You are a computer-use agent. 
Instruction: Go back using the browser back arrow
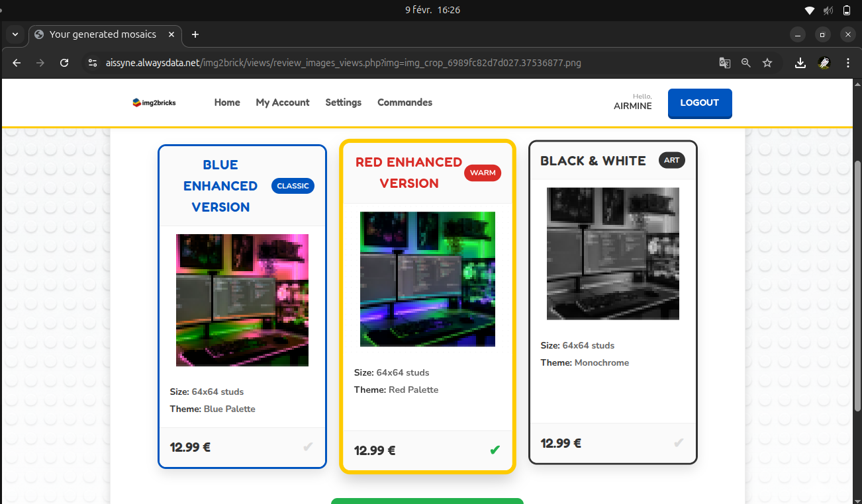point(17,63)
